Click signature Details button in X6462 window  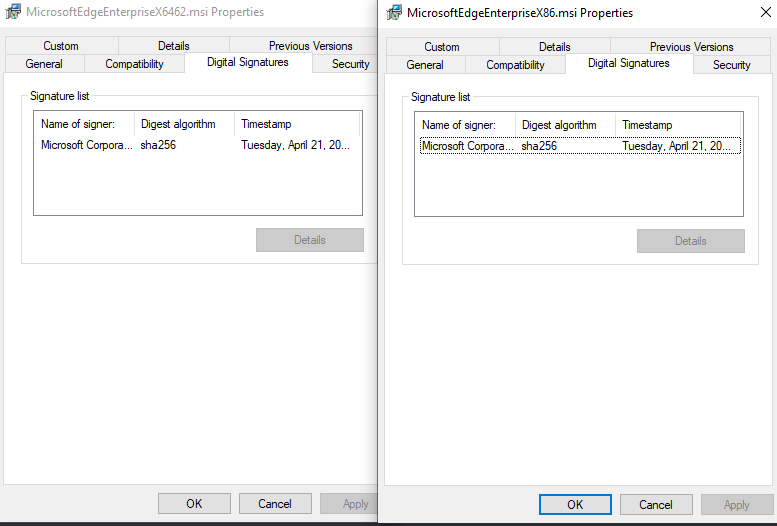pos(310,240)
